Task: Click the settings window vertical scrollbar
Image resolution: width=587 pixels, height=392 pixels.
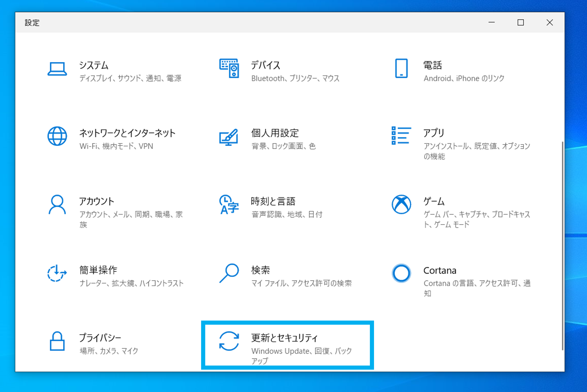Action: coord(562,246)
